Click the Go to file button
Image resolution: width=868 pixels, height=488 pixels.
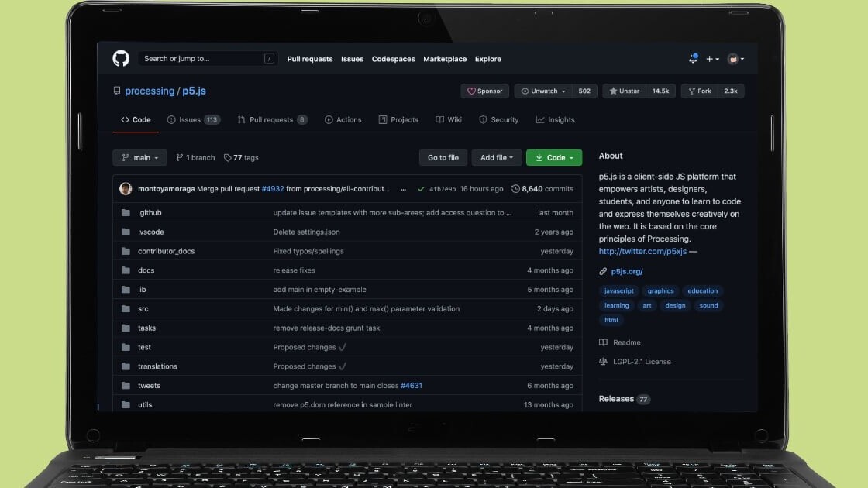[x=443, y=157]
